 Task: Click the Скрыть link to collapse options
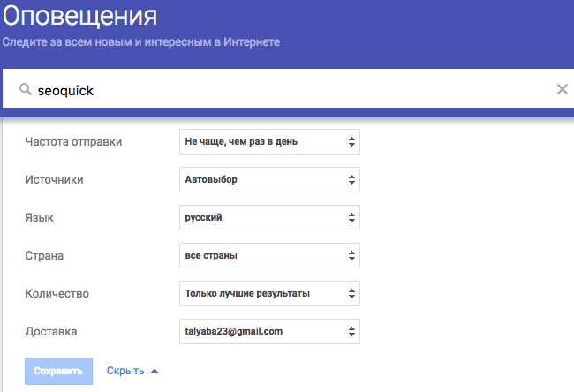(x=125, y=371)
